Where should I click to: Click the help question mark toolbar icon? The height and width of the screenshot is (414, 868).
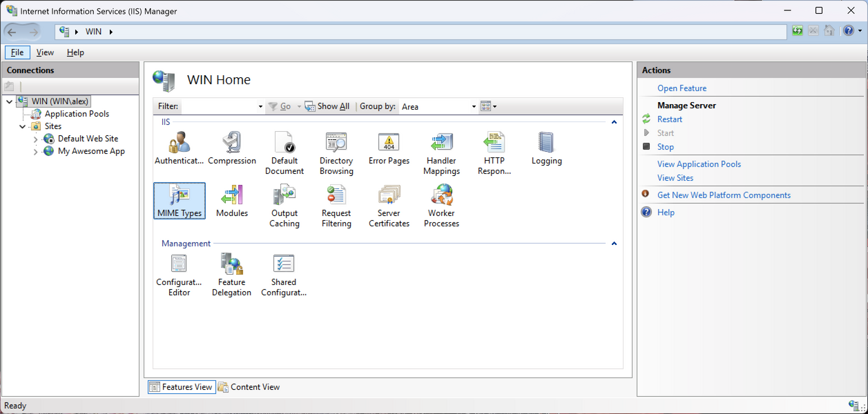pyautogui.click(x=849, y=31)
